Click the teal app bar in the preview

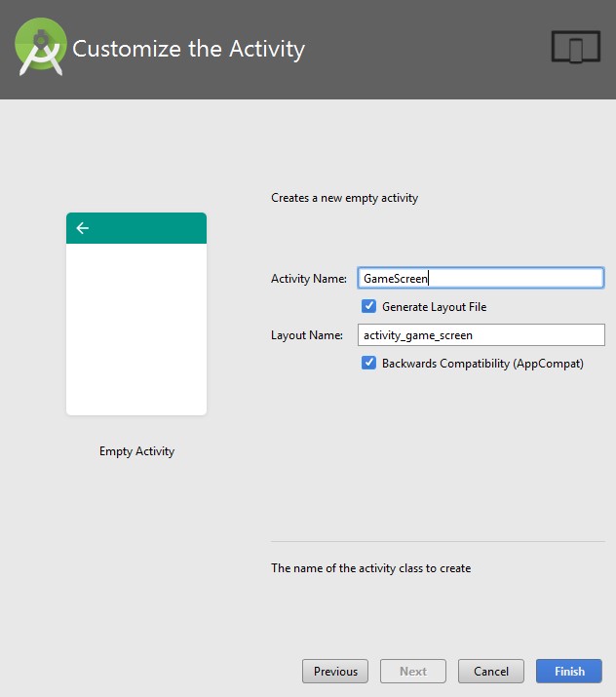coord(146,228)
